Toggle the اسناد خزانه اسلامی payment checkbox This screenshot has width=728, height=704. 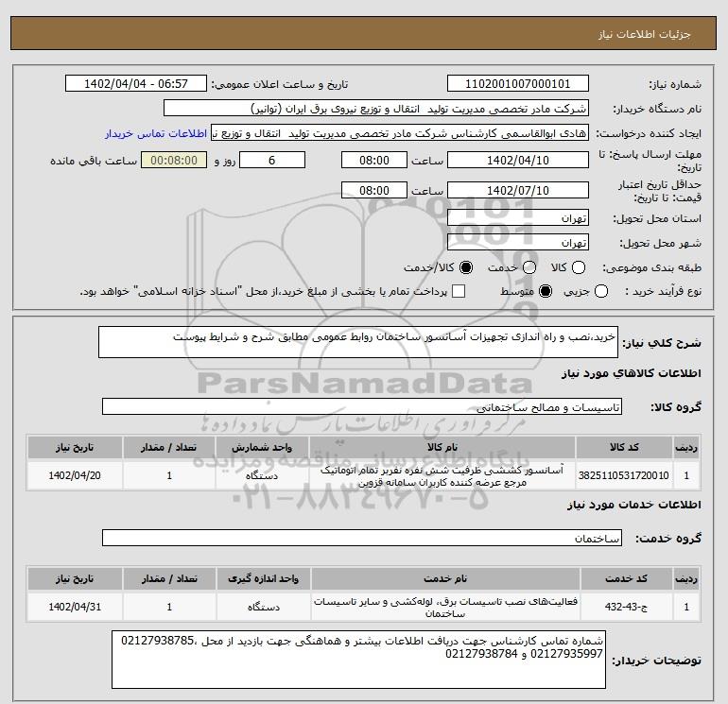[459, 291]
